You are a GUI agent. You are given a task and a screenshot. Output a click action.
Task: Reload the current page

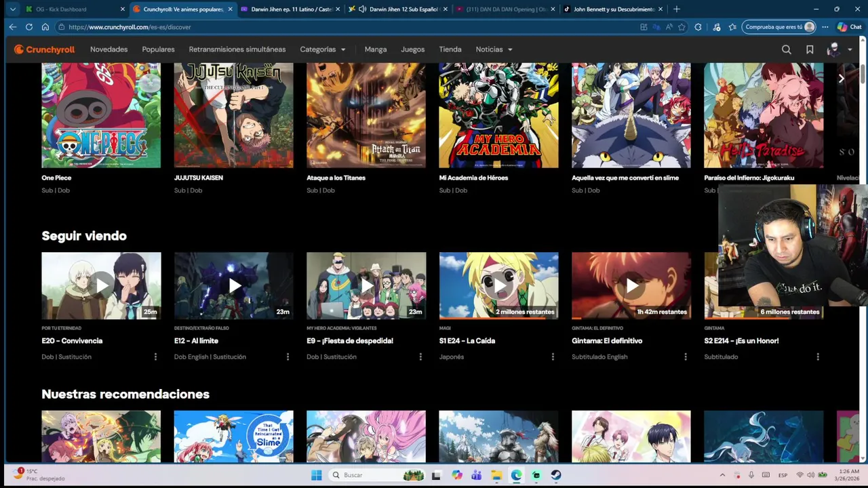pyautogui.click(x=28, y=27)
